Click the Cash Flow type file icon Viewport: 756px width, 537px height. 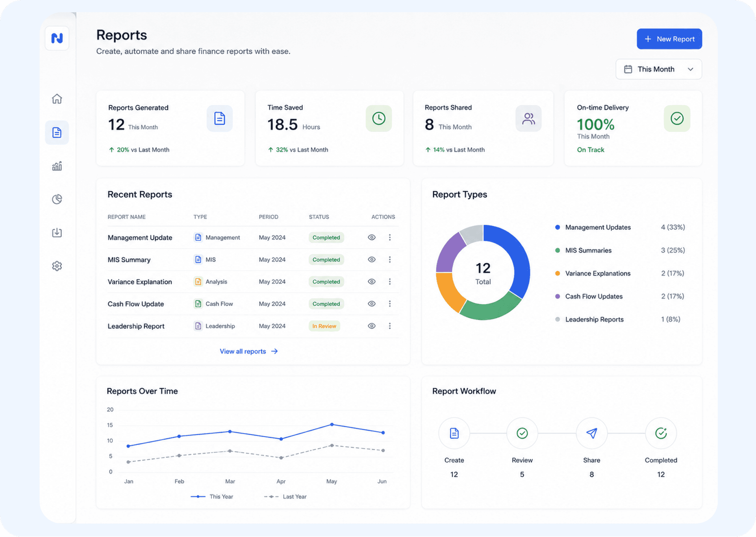tap(198, 304)
